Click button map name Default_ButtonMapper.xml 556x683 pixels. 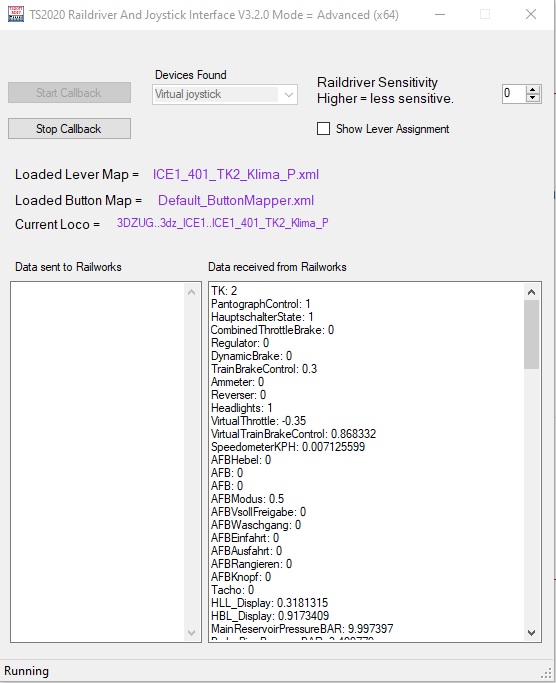[x=236, y=200]
